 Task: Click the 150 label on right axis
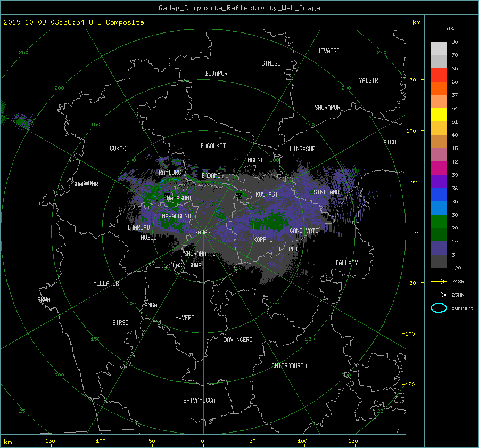tap(411, 80)
